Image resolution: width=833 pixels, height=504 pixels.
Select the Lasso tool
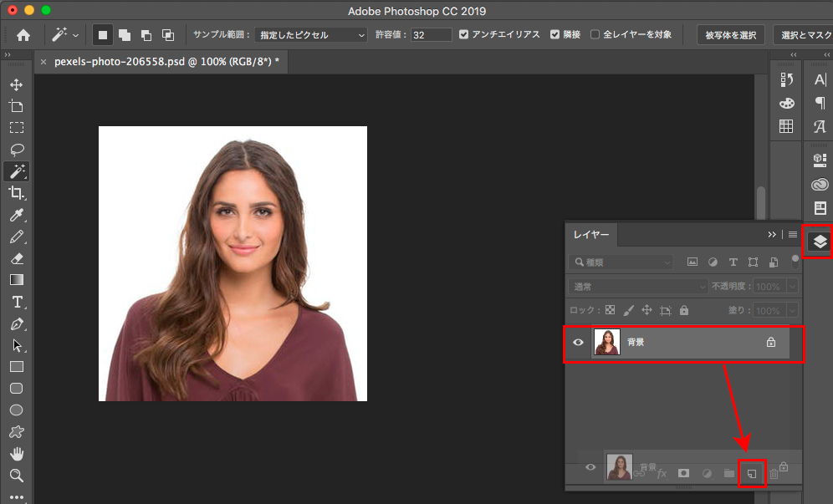click(16, 150)
